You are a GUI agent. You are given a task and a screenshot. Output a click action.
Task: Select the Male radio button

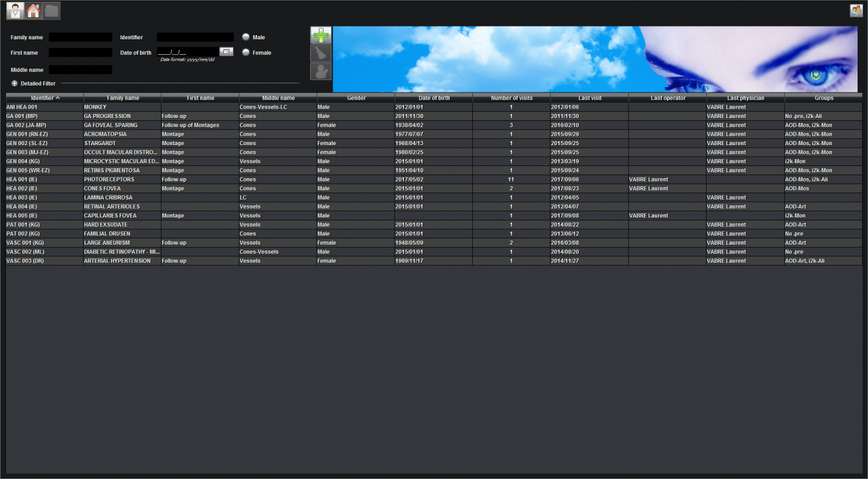246,37
